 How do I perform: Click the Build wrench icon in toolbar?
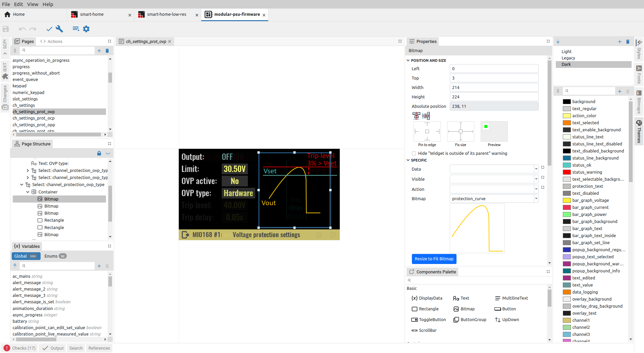tap(59, 29)
